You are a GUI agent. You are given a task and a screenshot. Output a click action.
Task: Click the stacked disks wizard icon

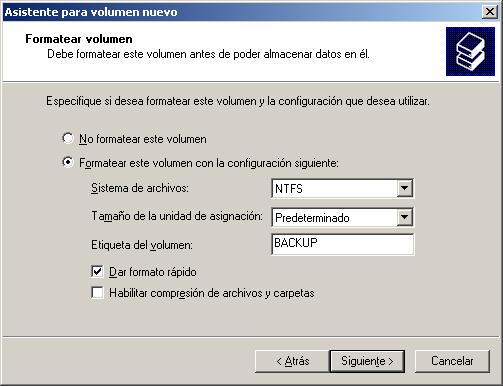pyautogui.click(x=470, y=51)
